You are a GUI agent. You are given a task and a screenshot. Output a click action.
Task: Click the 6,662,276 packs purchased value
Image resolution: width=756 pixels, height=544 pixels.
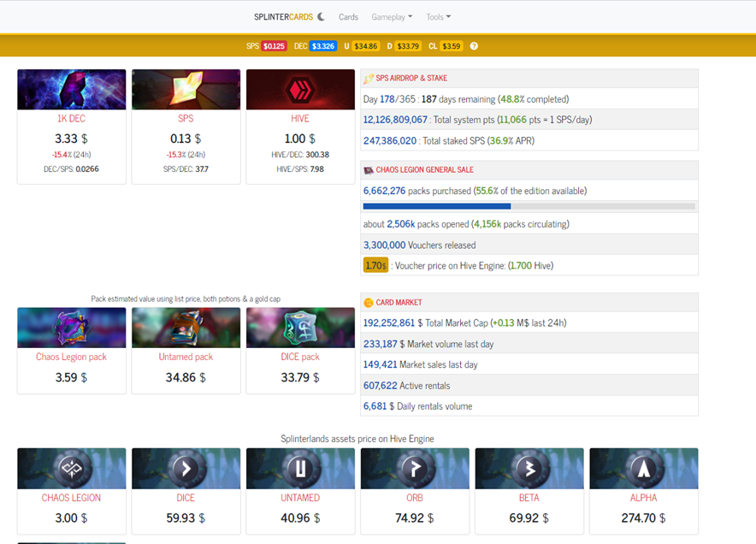(x=384, y=191)
